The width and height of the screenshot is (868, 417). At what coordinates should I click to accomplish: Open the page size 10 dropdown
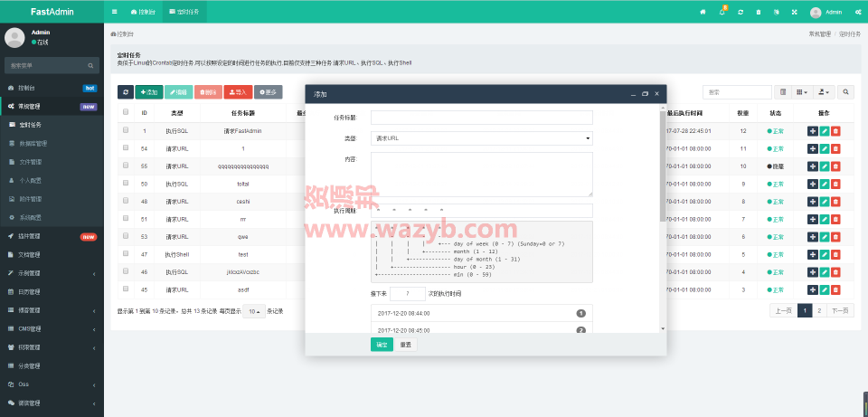[255, 311]
